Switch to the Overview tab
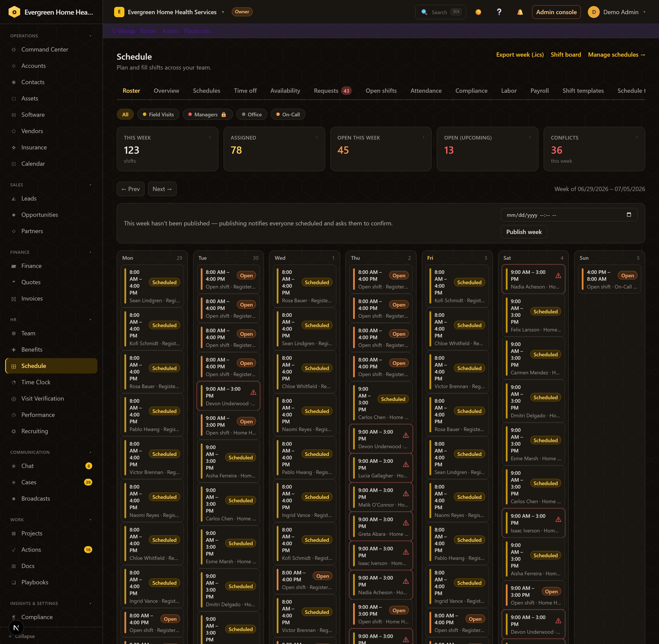 coord(166,91)
